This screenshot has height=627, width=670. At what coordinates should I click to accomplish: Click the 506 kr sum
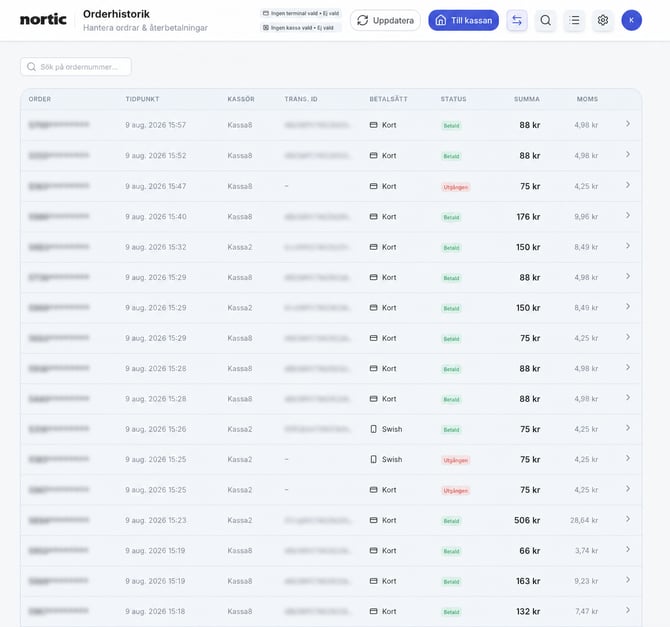pos(527,520)
